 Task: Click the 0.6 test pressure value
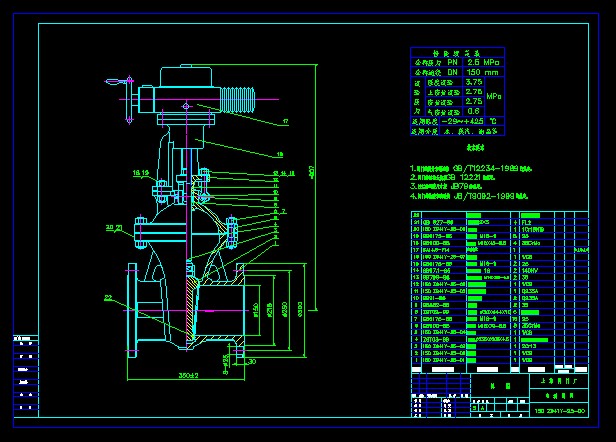tap(475, 110)
